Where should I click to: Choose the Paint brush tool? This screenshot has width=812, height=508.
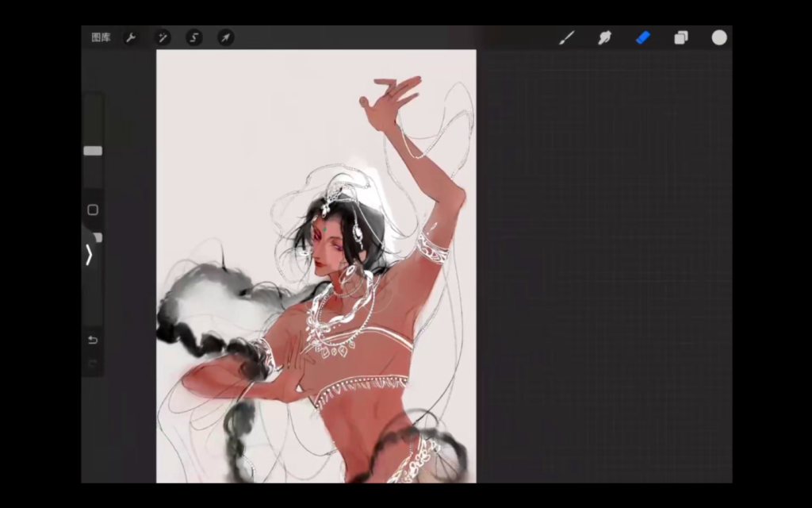pyautogui.click(x=567, y=37)
